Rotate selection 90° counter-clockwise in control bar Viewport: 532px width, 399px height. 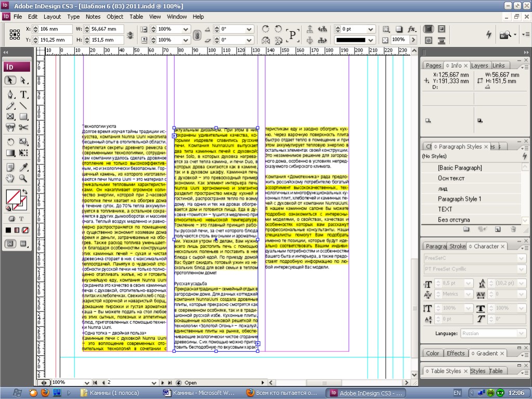(278, 29)
